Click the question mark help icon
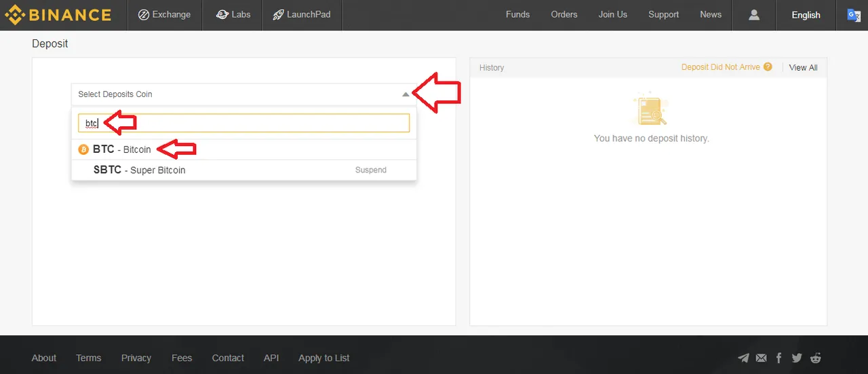The height and width of the screenshot is (374, 868). 768,67
